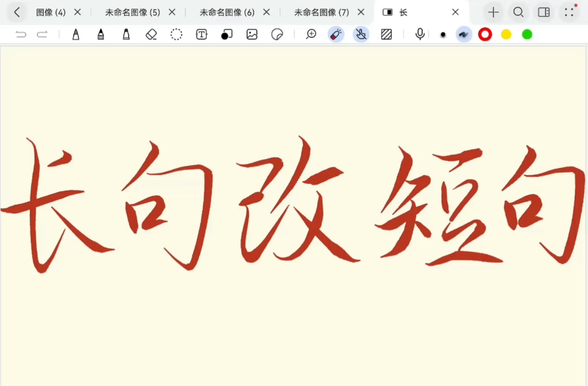Pick the red color swatch
Screen dimensions: 588x386
point(485,34)
